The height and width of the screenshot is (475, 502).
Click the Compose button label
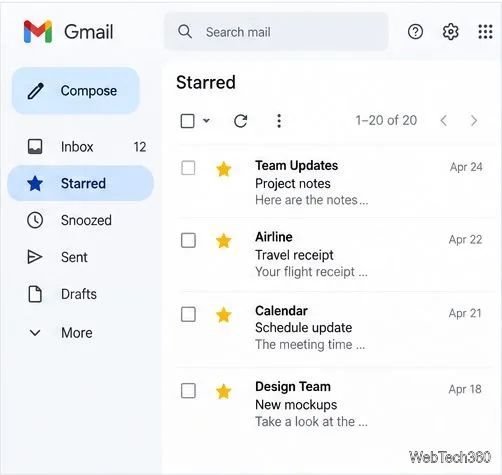(x=89, y=91)
